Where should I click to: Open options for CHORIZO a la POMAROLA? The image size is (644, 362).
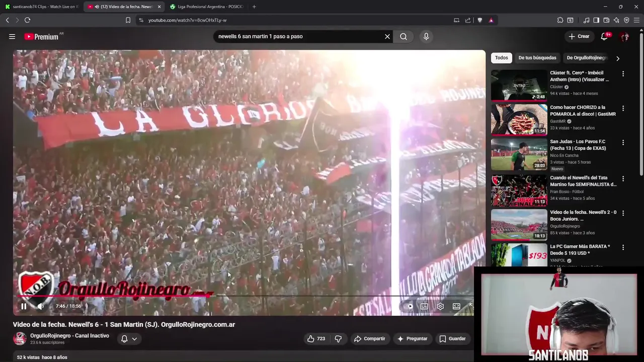click(x=623, y=108)
